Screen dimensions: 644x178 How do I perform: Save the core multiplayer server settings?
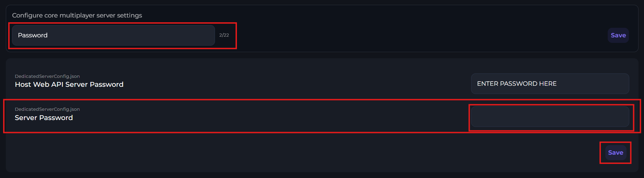coord(618,35)
